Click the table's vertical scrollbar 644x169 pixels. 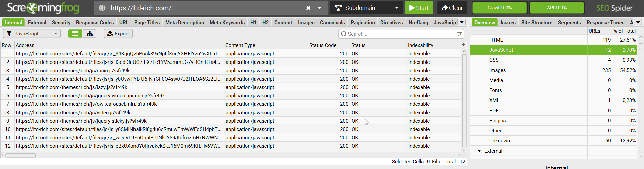pos(464,101)
